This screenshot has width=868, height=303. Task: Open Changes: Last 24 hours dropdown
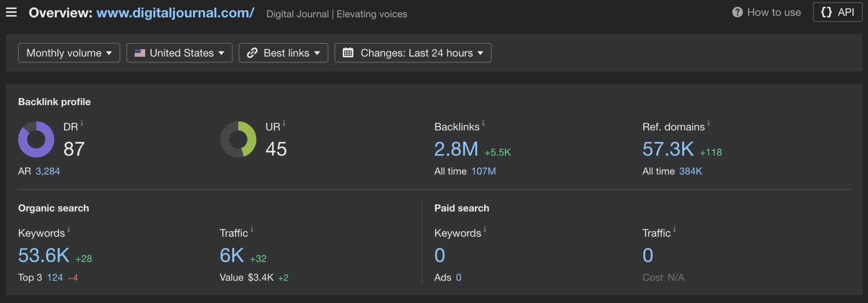coord(412,53)
